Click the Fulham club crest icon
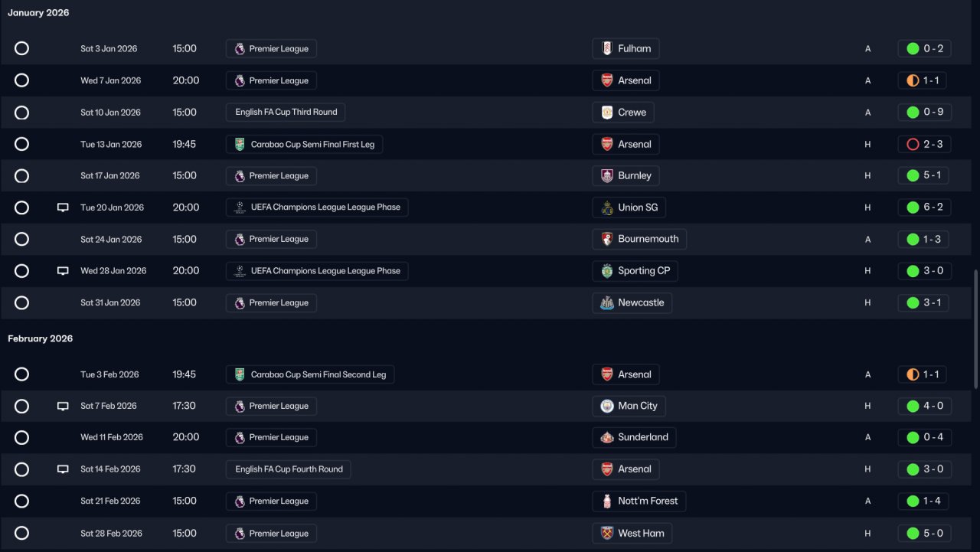This screenshot has height=552, width=980. tap(607, 49)
